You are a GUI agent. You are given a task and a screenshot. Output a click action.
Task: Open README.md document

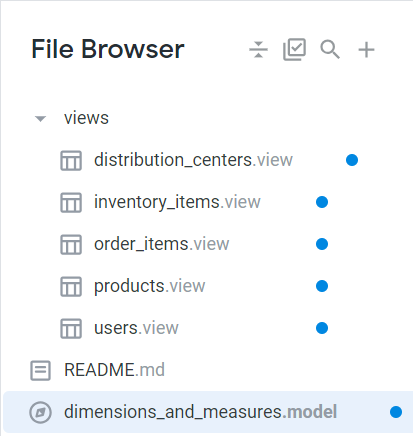click(x=114, y=370)
